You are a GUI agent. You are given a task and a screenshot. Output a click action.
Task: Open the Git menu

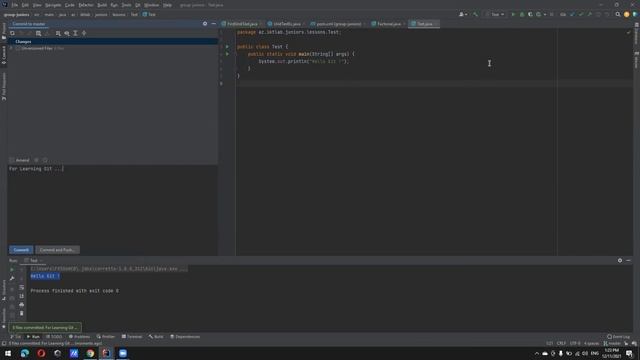tap(138, 5)
